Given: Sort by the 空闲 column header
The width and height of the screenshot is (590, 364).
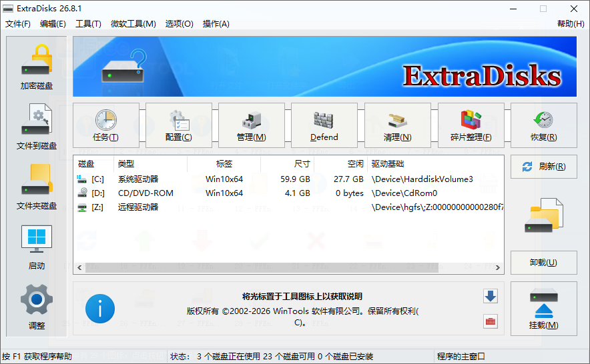Looking at the screenshot, I should (x=340, y=164).
